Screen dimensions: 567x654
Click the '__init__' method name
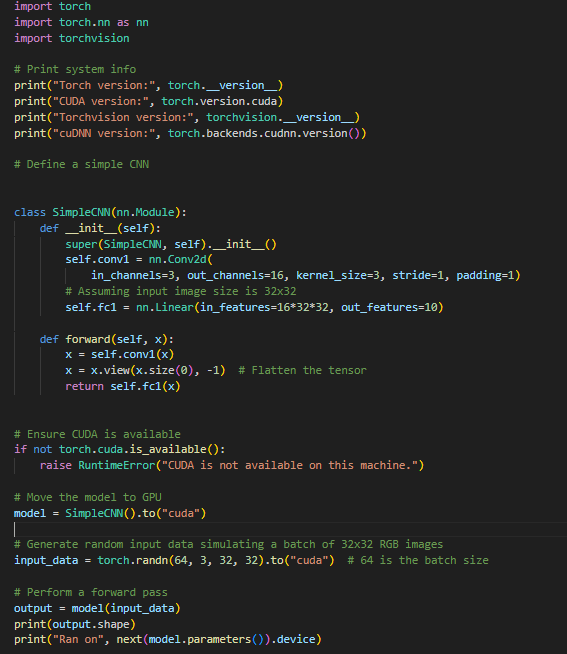91,228
